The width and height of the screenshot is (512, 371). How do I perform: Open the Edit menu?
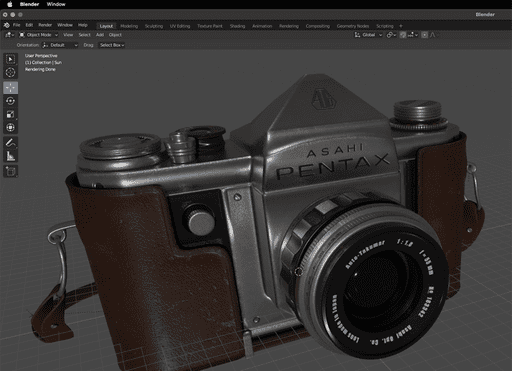coord(29,25)
